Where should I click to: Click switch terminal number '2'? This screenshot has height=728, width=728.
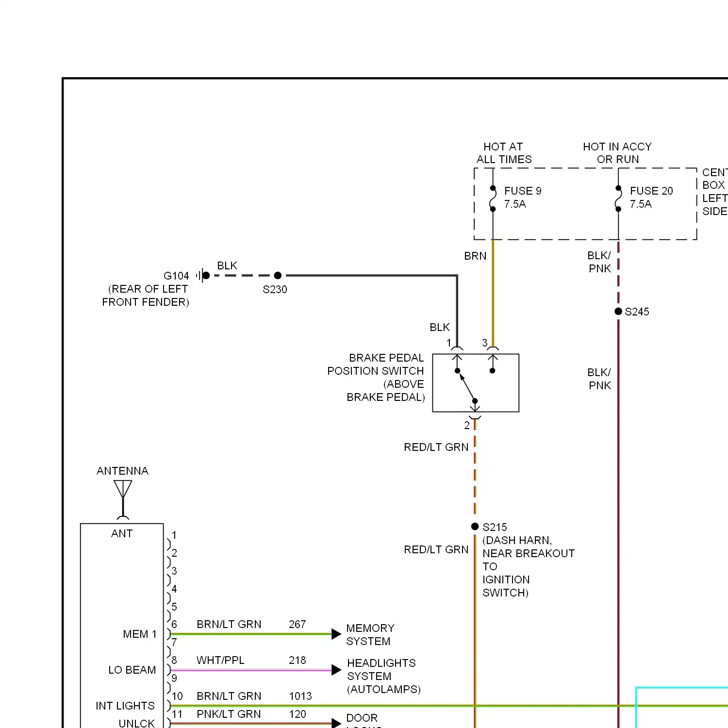466,425
